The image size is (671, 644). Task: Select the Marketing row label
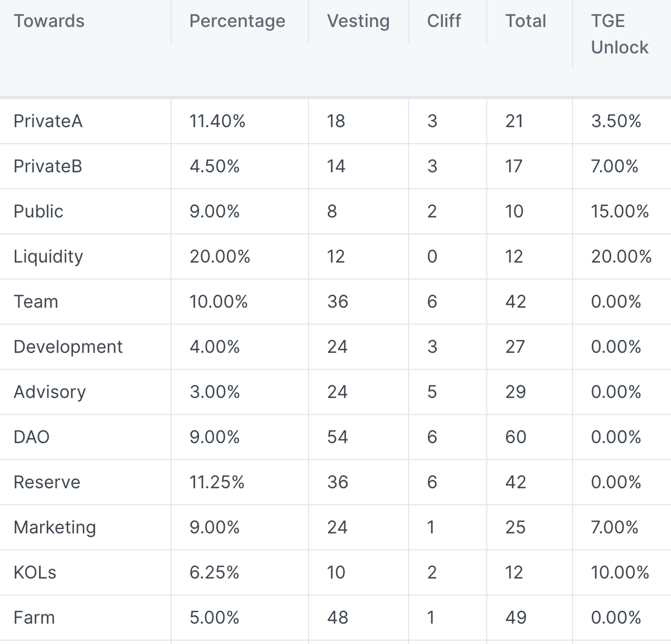coord(55,527)
